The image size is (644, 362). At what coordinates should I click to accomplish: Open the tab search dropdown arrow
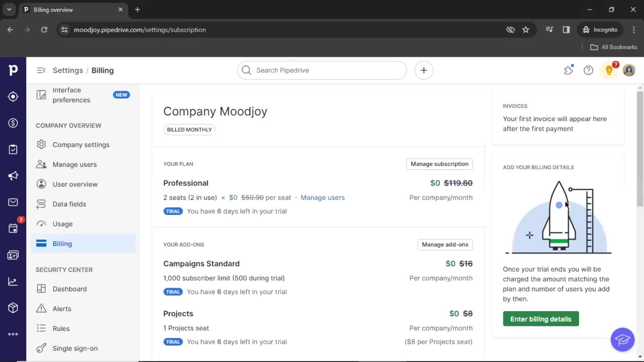coord(9,10)
